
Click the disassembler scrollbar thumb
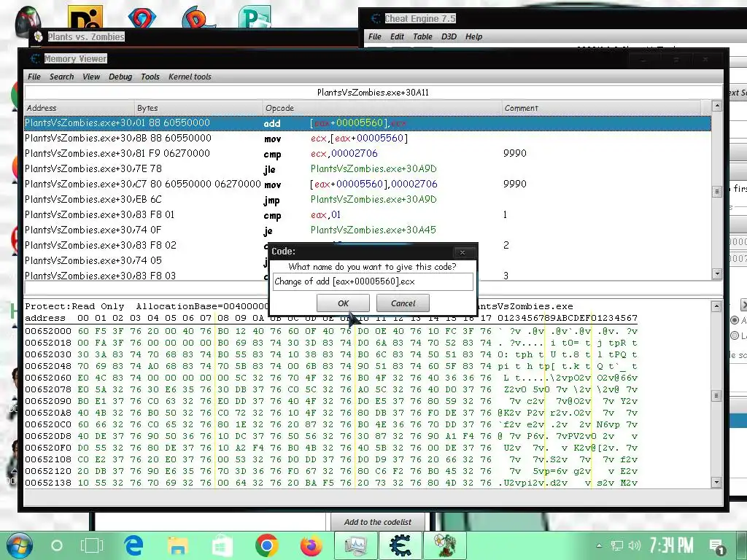716,192
